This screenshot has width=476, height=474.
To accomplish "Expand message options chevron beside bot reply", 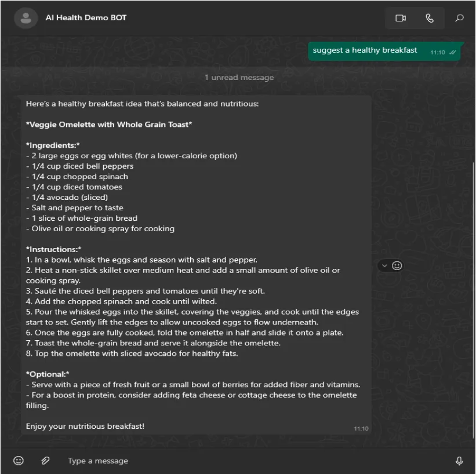I will pyautogui.click(x=384, y=265).
